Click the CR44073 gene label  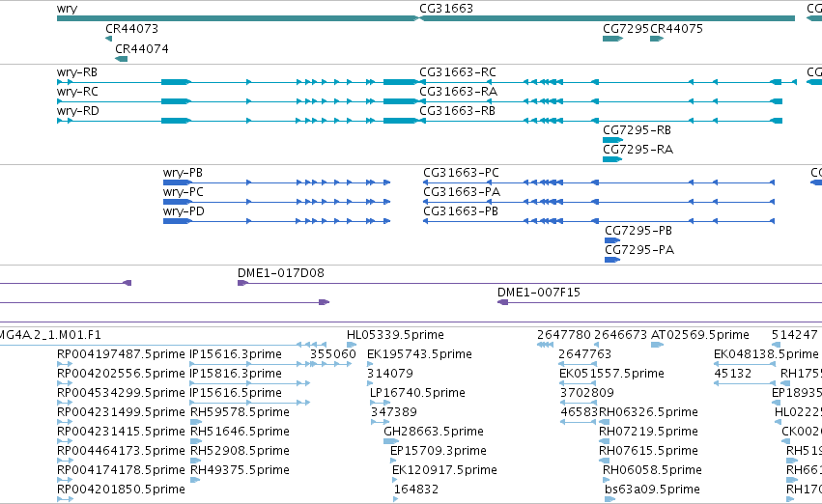[131, 29]
